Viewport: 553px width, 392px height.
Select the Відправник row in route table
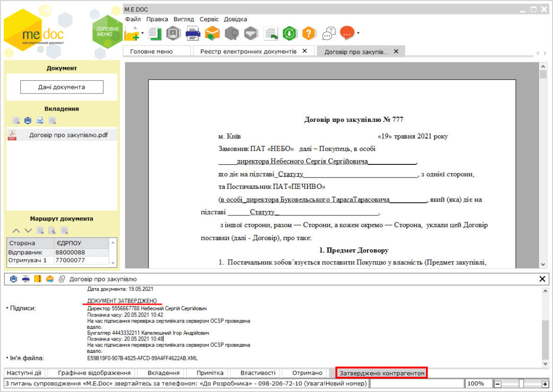[58, 252]
